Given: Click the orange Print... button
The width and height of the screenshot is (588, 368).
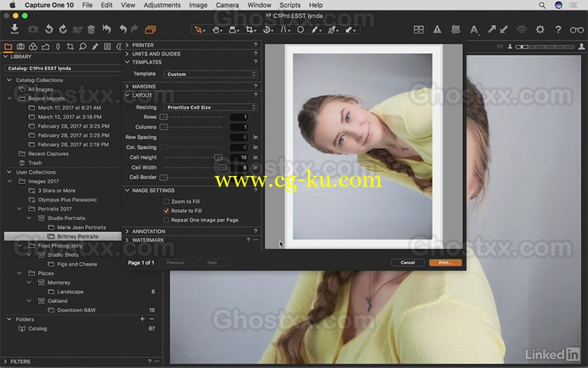Looking at the screenshot, I should (x=445, y=263).
